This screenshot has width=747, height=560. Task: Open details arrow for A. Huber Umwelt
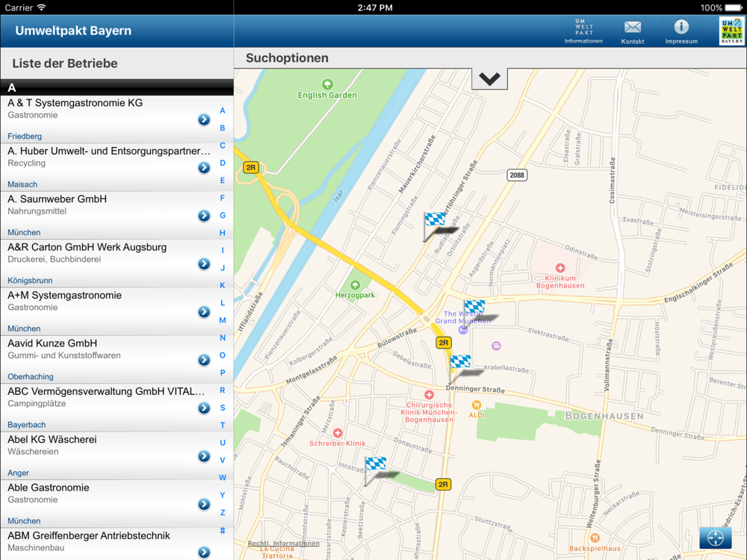click(204, 167)
